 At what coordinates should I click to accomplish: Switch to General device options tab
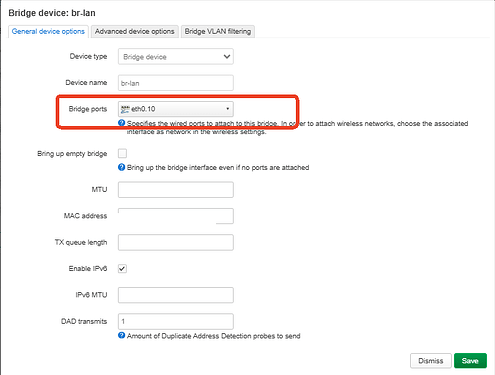tap(48, 32)
